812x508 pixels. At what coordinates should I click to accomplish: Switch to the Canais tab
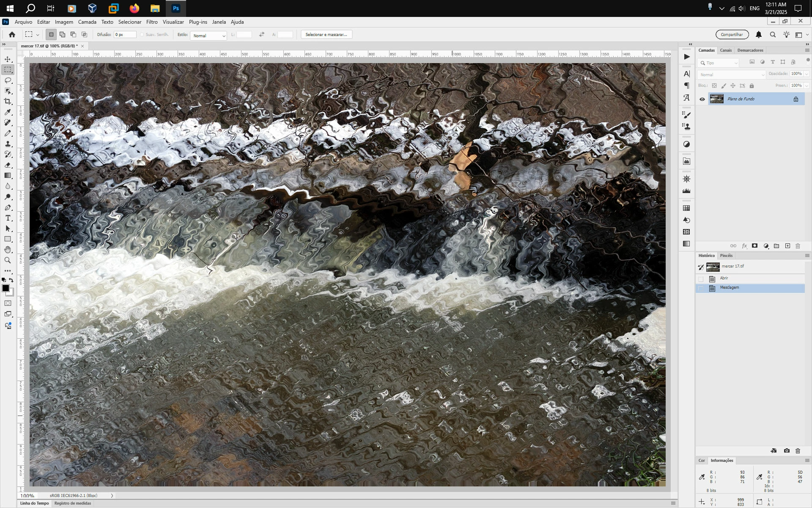click(726, 50)
